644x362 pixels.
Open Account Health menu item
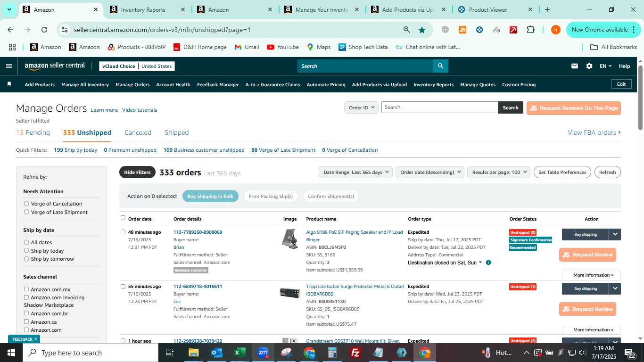pyautogui.click(x=173, y=84)
